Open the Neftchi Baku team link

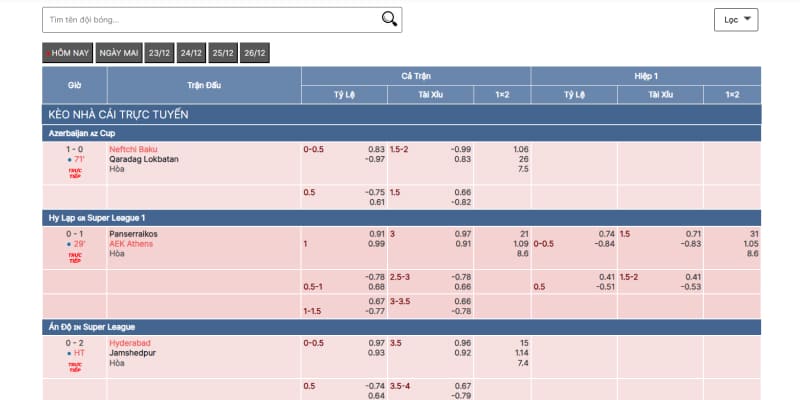tap(134, 149)
